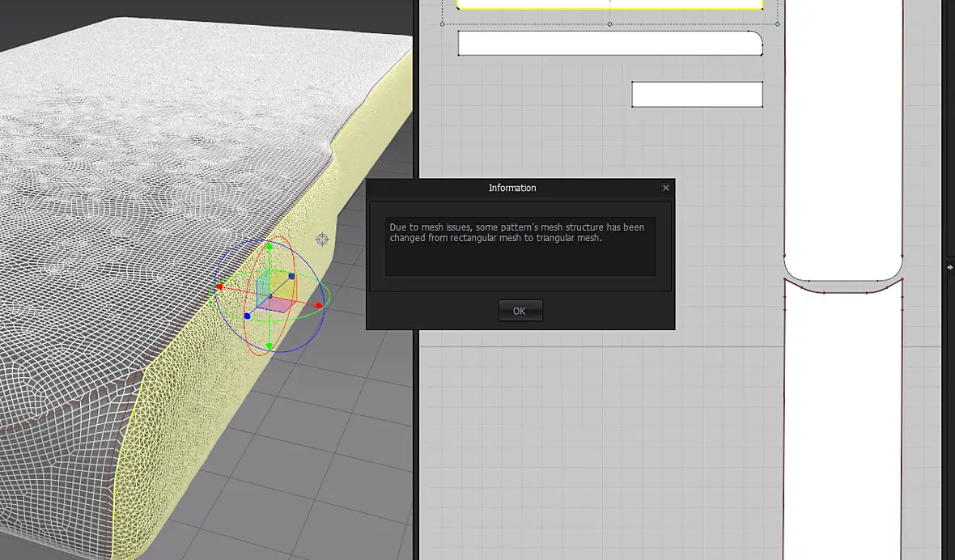This screenshot has width=955, height=560.
Task: Click the upper blue gizmo axis handle
Action: click(x=291, y=276)
